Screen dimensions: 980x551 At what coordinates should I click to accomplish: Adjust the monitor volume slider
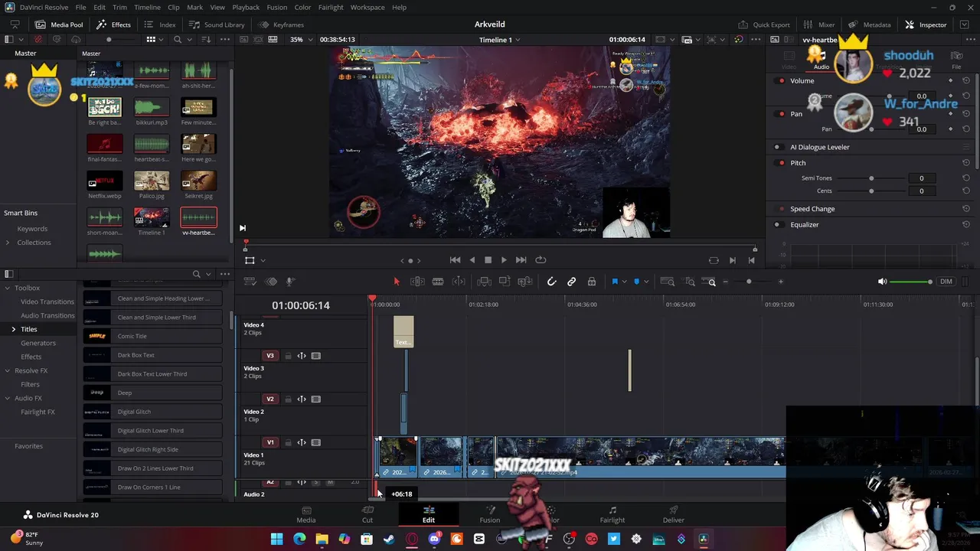point(911,282)
